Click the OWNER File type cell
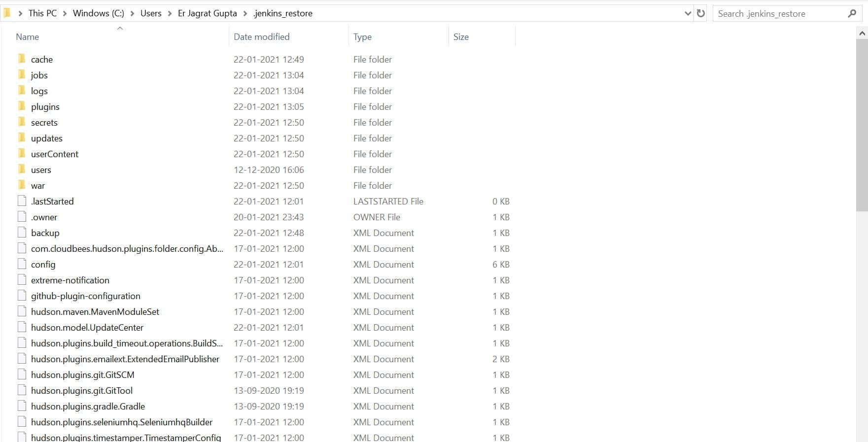Image resolution: width=868 pixels, height=442 pixels. pos(377,217)
